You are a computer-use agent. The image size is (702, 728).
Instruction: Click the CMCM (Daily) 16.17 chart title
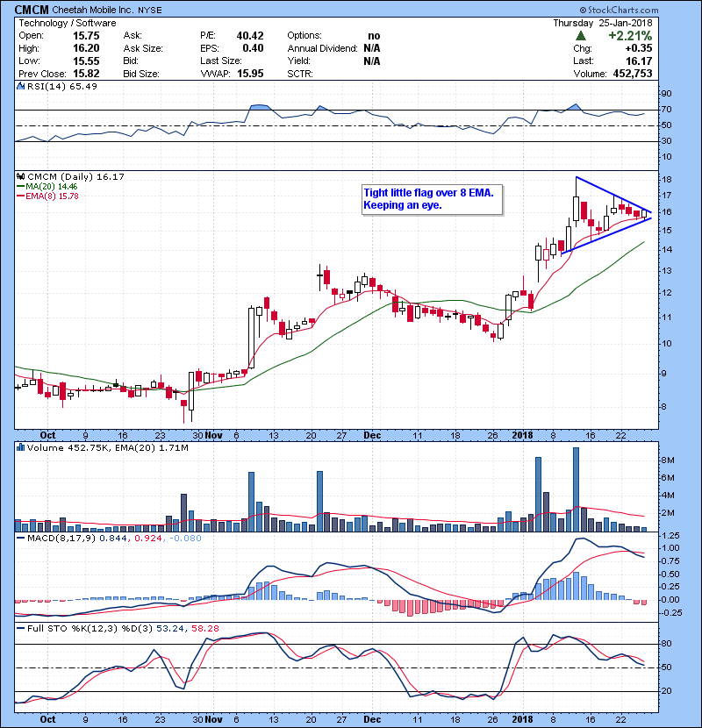click(75, 176)
